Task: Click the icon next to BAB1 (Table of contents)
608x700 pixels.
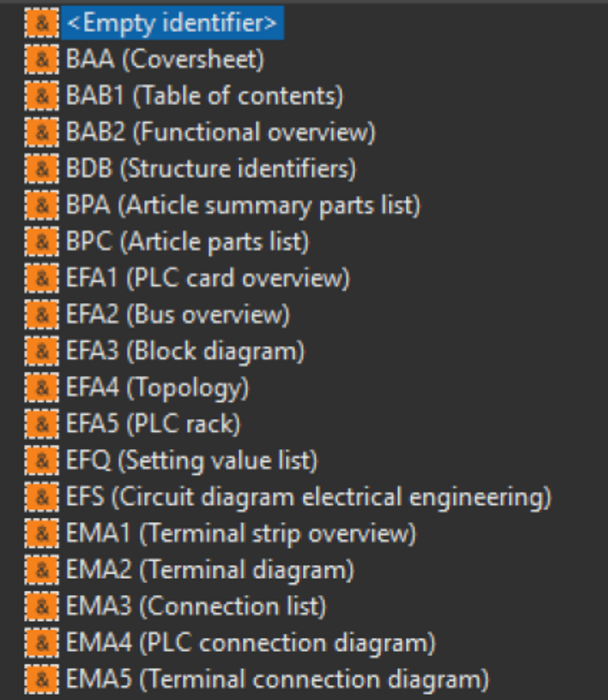Action: click(41, 96)
